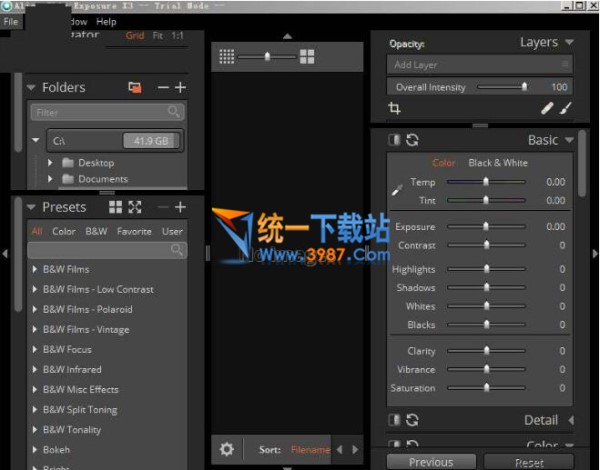600x470 pixels.
Task: Select the Bokeh preset group
Action: coord(56,449)
